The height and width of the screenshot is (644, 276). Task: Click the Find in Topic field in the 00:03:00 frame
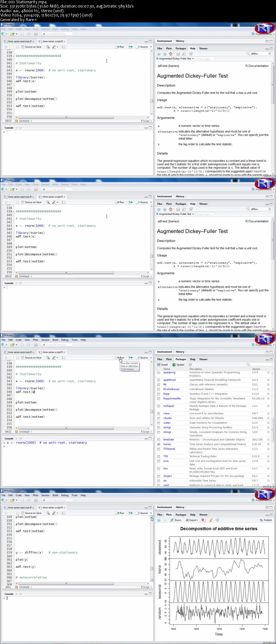click(205, 214)
